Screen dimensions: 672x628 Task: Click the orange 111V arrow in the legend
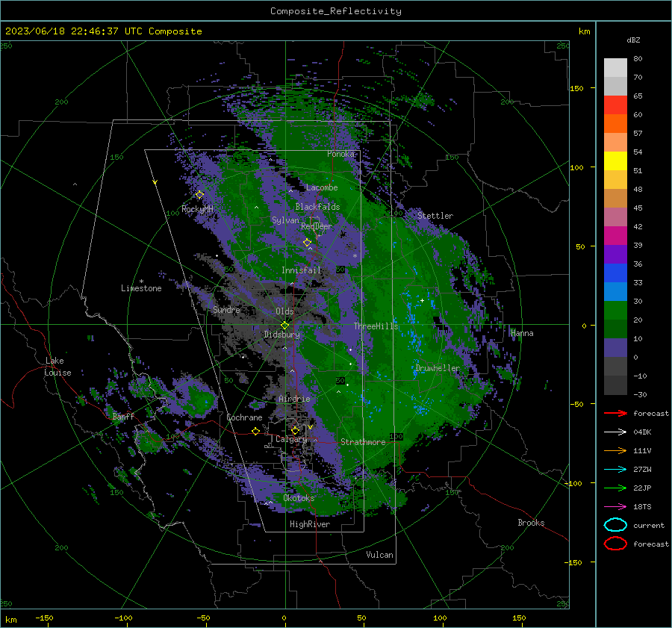[615, 450]
